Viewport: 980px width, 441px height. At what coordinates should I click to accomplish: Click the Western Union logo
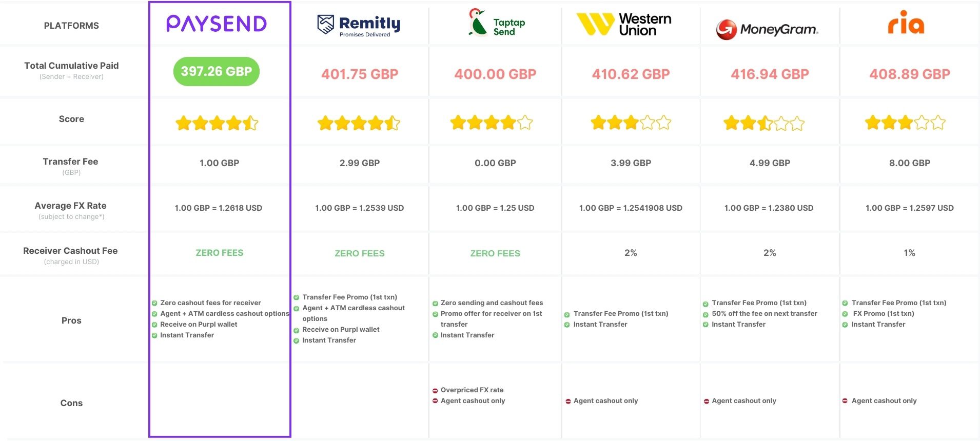tap(624, 24)
